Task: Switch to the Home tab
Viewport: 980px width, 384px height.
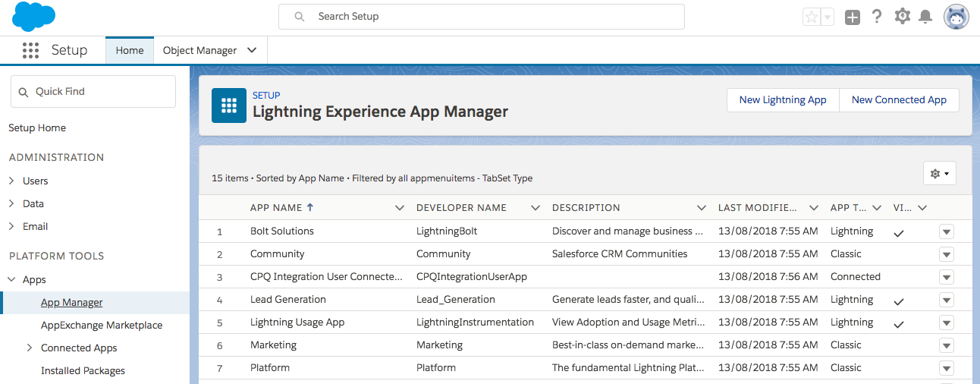Action: click(x=130, y=50)
